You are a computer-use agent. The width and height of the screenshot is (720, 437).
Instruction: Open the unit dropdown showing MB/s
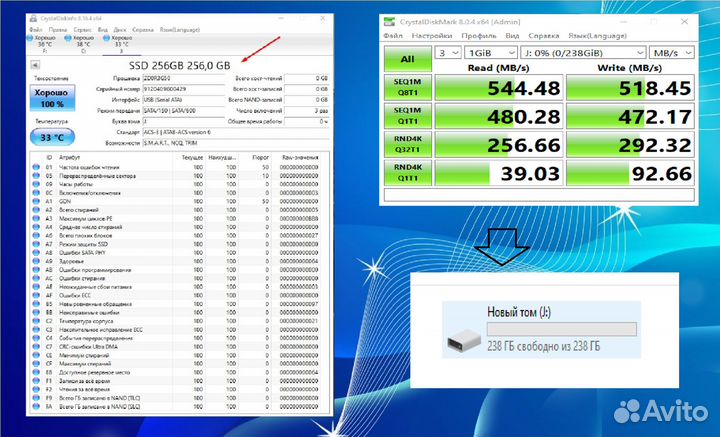point(672,53)
